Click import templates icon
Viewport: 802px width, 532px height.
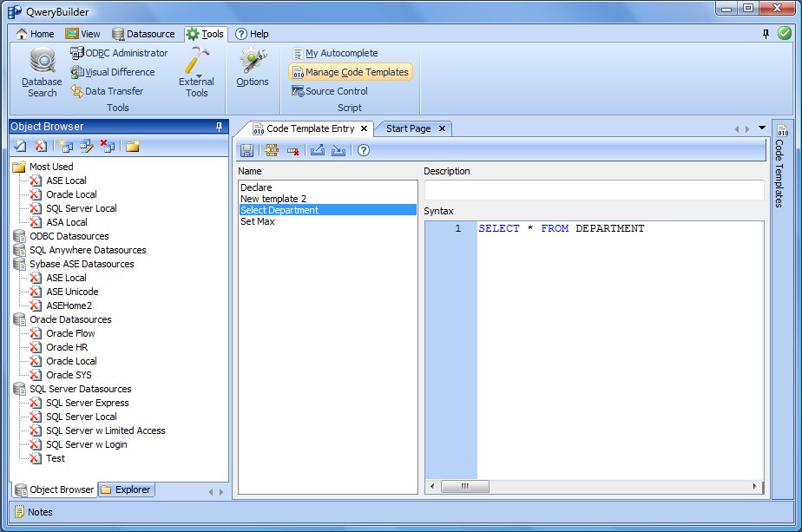pos(339,150)
